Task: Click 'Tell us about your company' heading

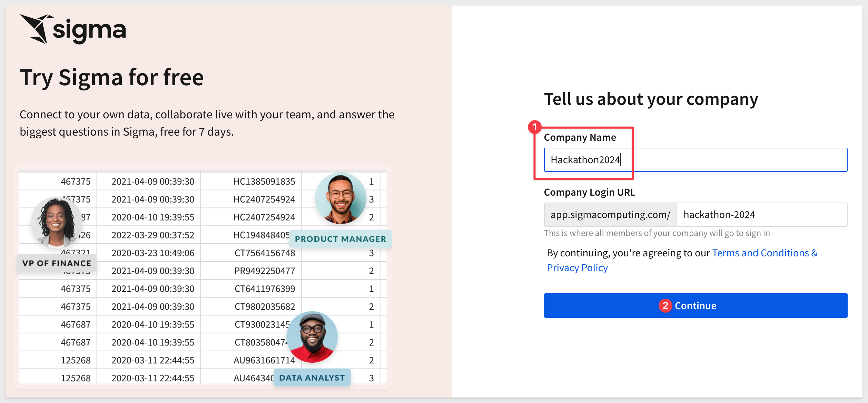Action: [651, 99]
